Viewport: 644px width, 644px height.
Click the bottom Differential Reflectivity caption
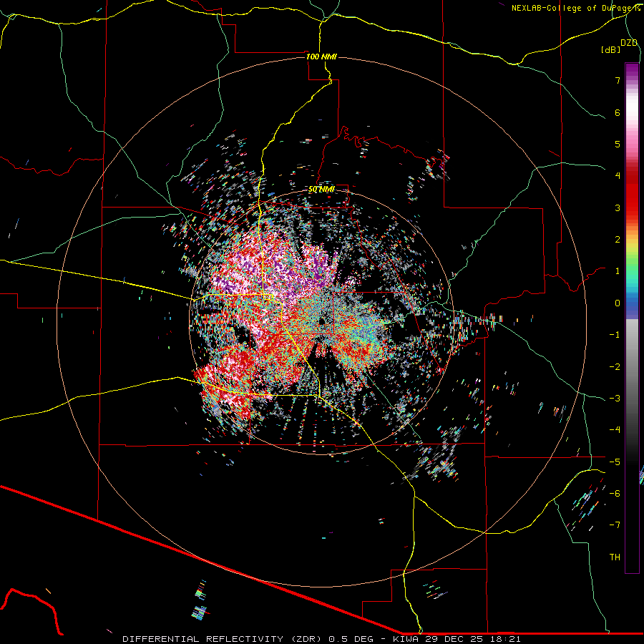click(321, 639)
